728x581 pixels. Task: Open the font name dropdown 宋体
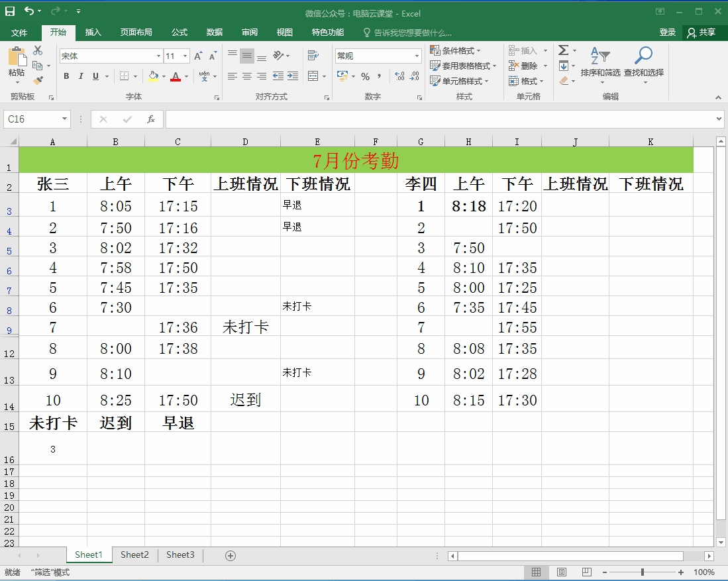158,56
